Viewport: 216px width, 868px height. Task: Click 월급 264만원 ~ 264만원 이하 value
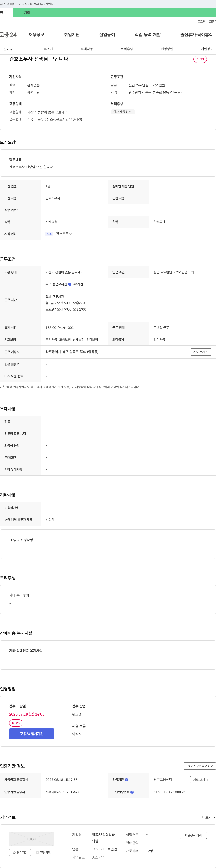click(174, 272)
